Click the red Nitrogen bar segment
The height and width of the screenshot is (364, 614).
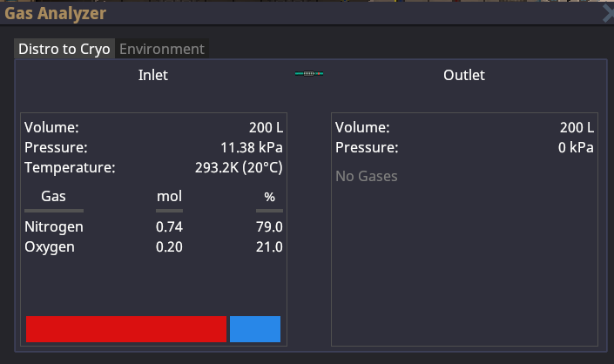pyautogui.click(x=126, y=329)
